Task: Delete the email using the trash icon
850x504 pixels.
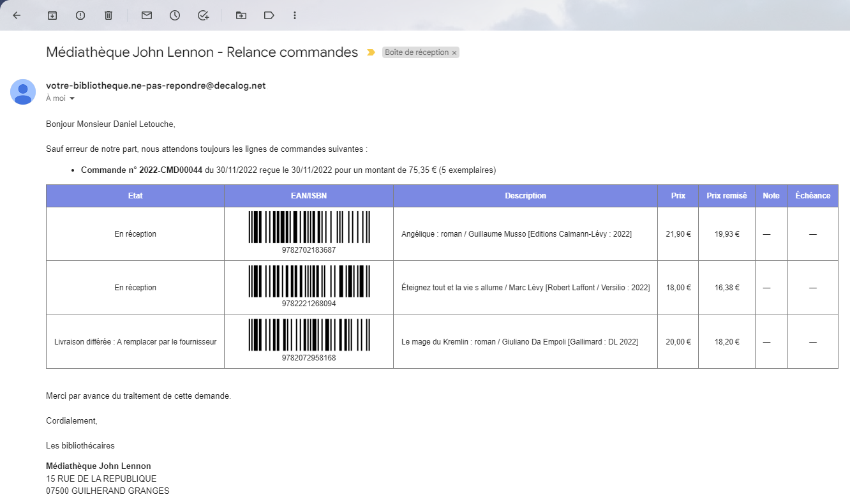Action: pyautogui.click(x=108, y=15)
